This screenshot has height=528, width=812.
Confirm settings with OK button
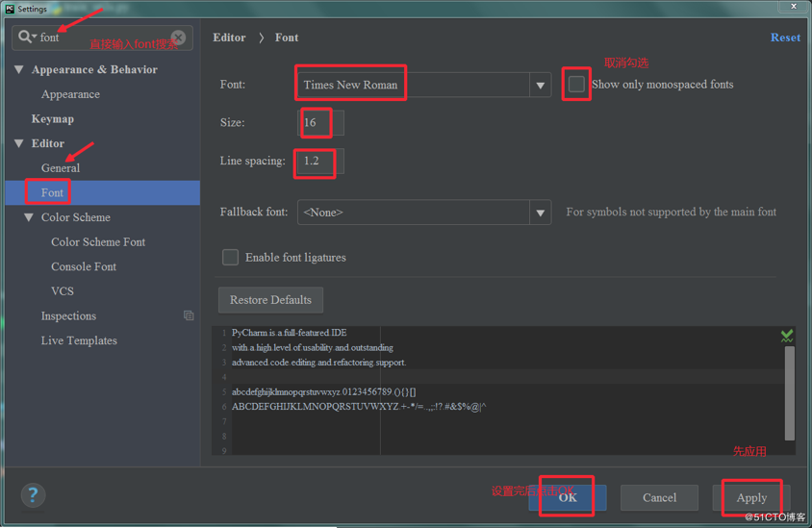568,497
